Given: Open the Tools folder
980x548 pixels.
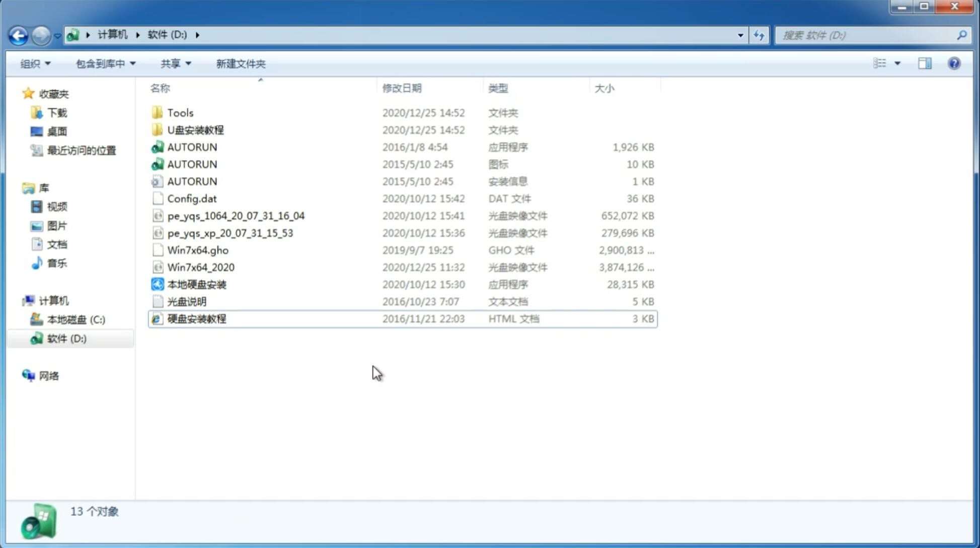Looking at the screenshot, I should tap(180, 112).
